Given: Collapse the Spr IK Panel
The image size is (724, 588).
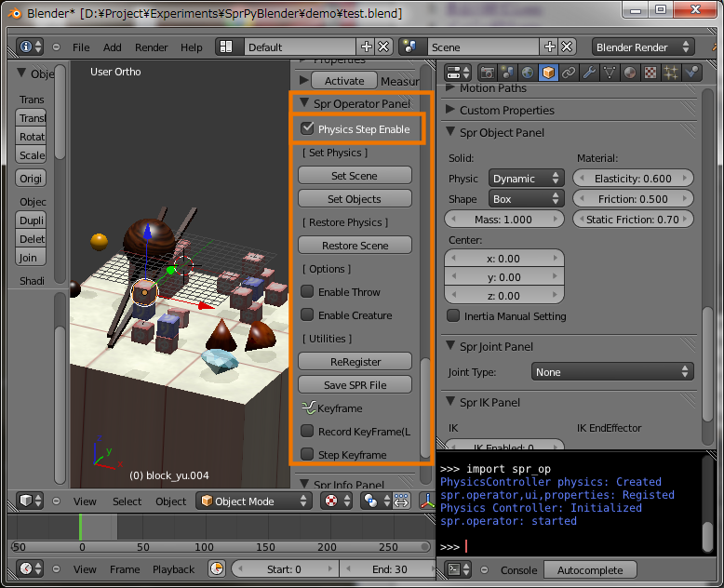Looking at the screenshot, I should tap(450, 402).
